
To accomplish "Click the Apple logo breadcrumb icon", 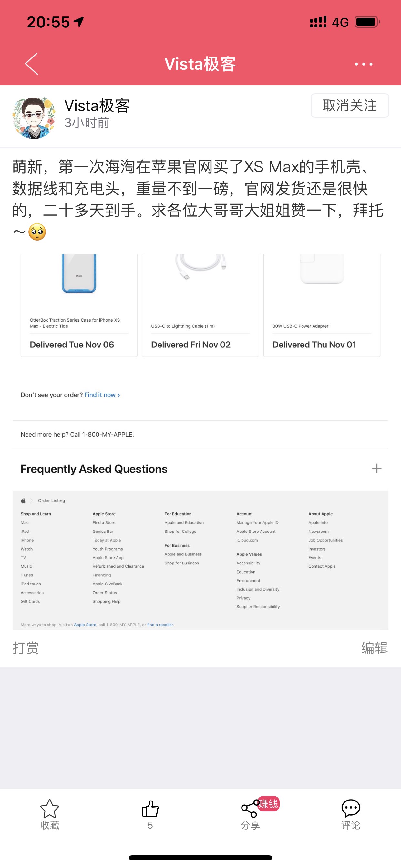I will point(23,501).
